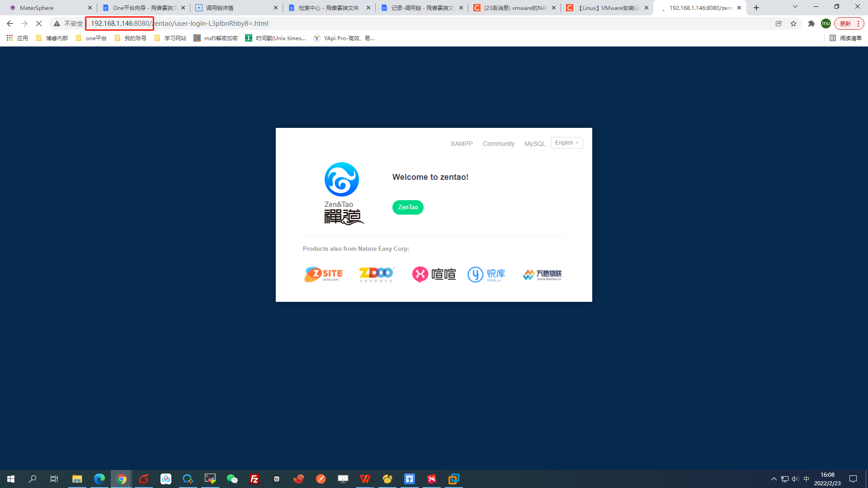Expand the tab search chevron
The width and height of the screenshot is (868, 488).
tap(795, 6)
